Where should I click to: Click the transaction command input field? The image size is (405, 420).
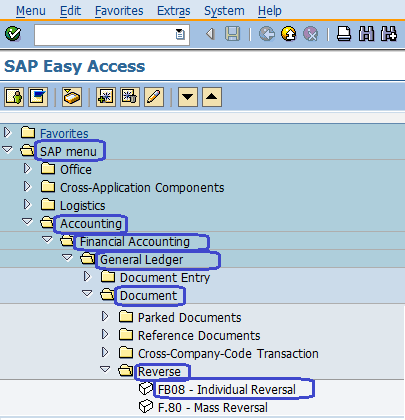coord(112,34)
